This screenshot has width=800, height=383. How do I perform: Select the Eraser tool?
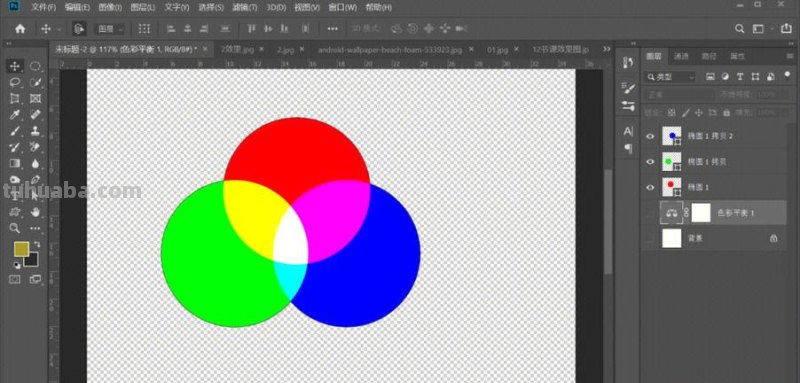[35, 147]
